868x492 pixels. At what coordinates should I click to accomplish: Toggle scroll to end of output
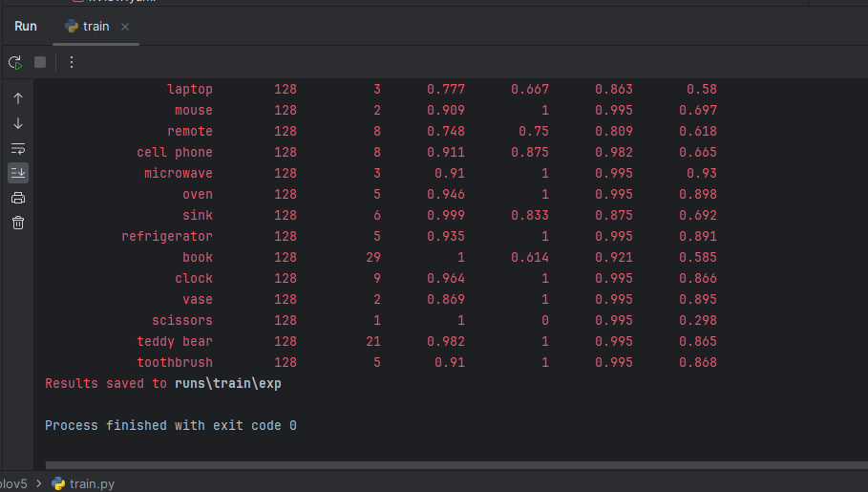18,173
